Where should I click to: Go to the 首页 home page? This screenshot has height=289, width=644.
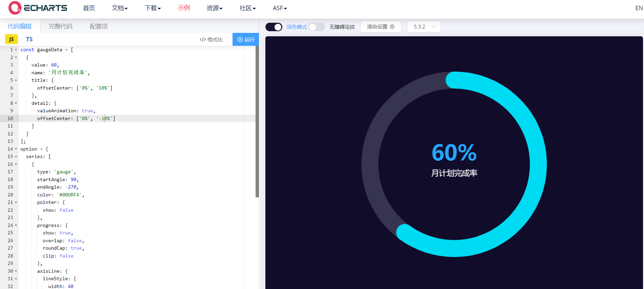89,8
